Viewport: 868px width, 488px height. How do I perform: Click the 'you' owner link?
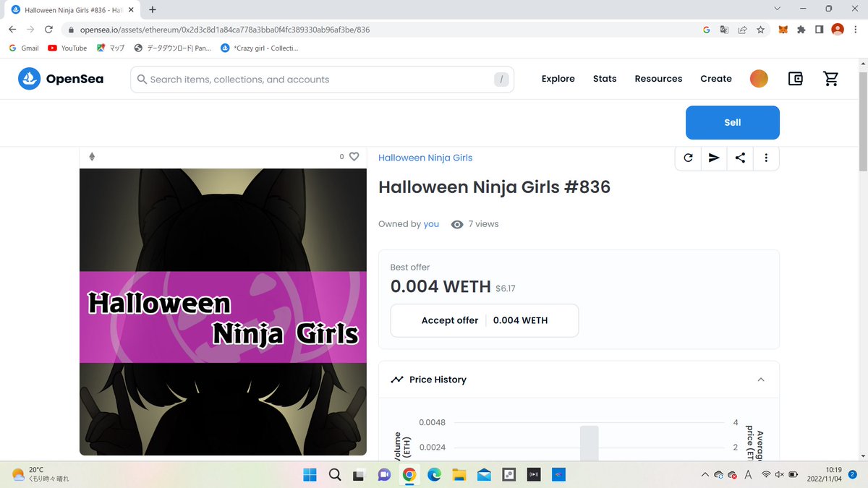coord(431,224)
